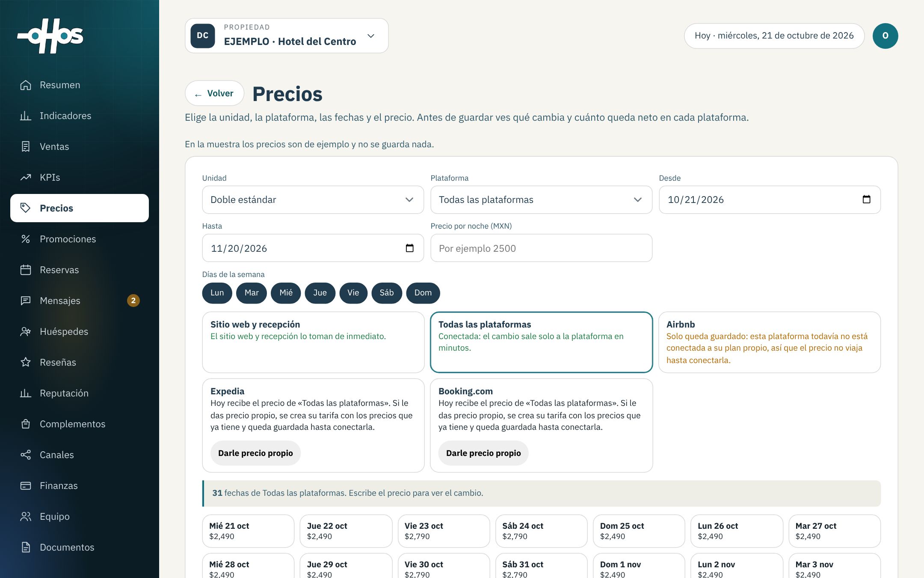924x578 pixels.
Task: Toggle the Dom weekday chip
Action: click(x=423, y=293)
